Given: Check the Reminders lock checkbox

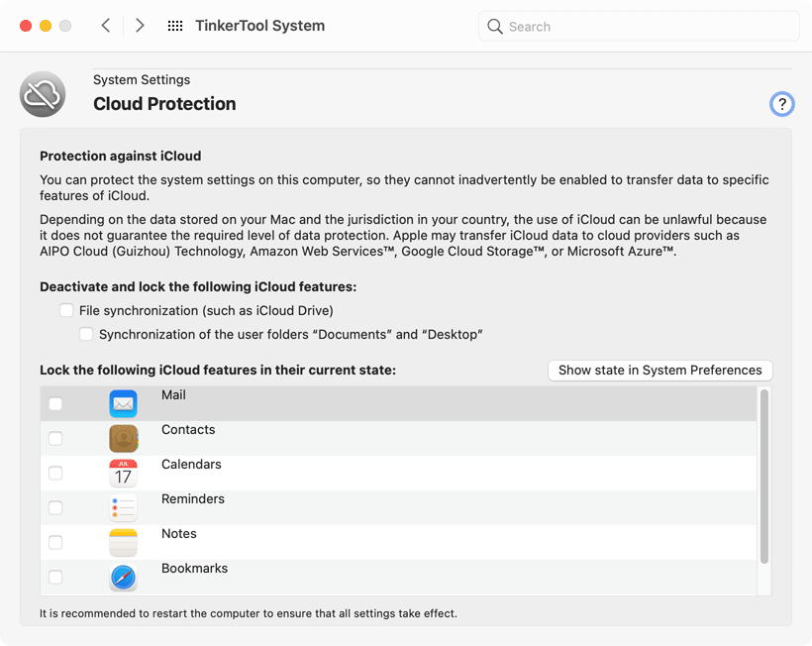Looking at the screenshot, I should [x=55, y=507].
